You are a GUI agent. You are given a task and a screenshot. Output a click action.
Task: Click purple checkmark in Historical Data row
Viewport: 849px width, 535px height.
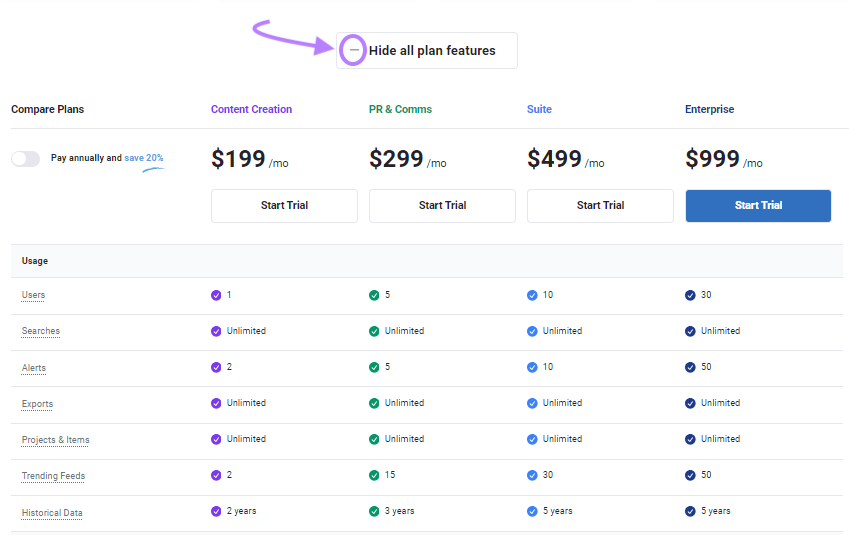[216, 511]
